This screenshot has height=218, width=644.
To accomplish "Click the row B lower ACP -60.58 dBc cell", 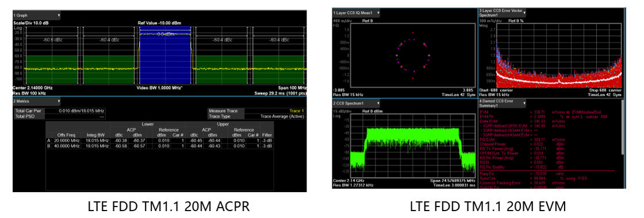I will pos(119,146).
